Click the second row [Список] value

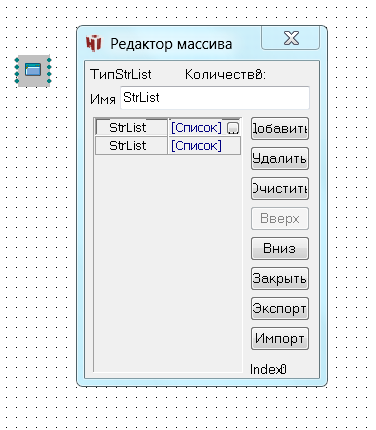pyautogui.click(x=196, y=146)
